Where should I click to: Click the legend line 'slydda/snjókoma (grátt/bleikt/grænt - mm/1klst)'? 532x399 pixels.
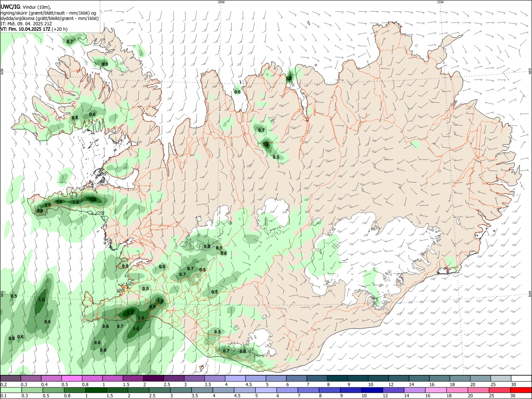(49, 18)
